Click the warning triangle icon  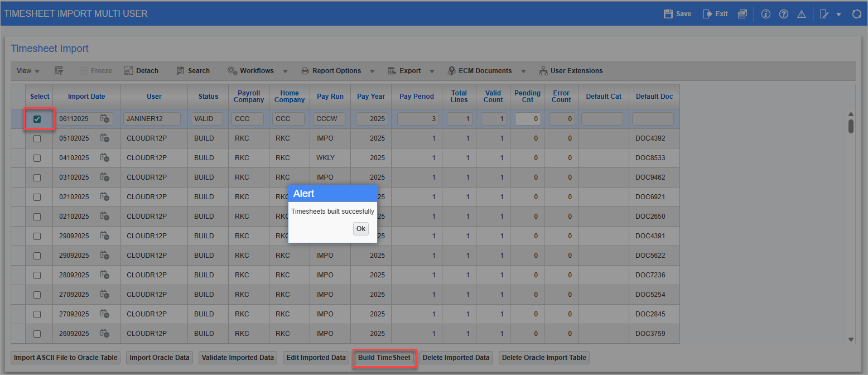802,14
